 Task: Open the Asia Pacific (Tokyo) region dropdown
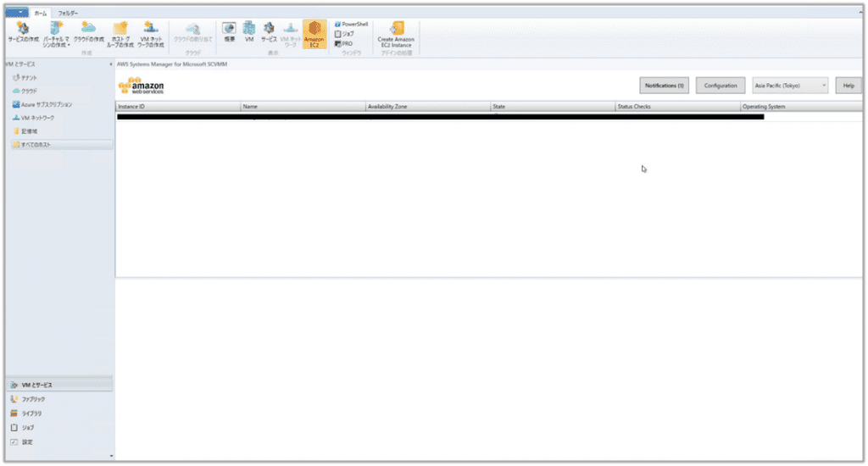pyautogui.click(x=790, y=86)
